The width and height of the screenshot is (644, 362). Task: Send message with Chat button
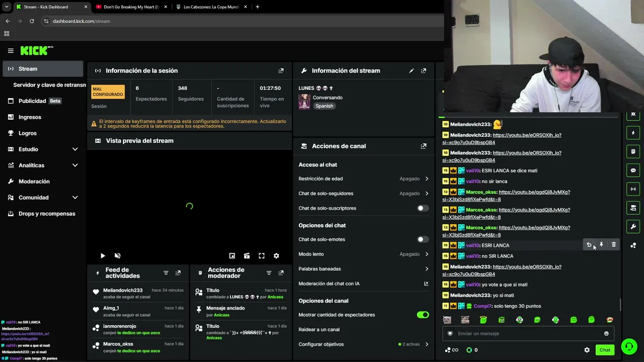click(x=605, y=350)
